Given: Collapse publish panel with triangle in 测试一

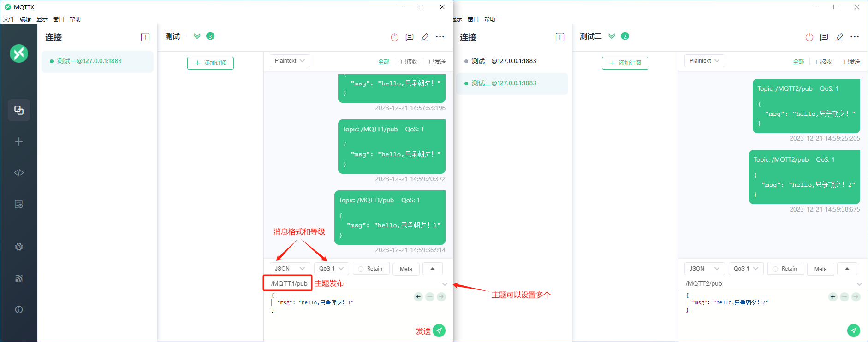Looking at the screenshot, I should point(433,269).
